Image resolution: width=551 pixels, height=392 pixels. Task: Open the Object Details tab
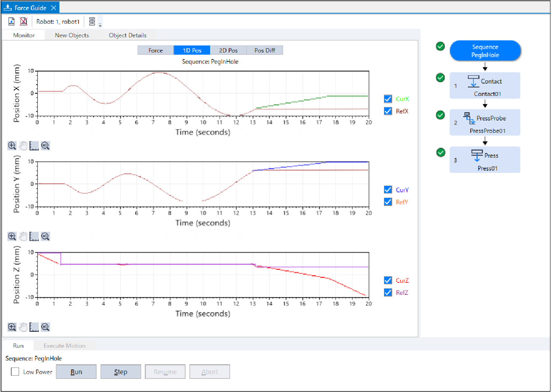tap(127, 35)
